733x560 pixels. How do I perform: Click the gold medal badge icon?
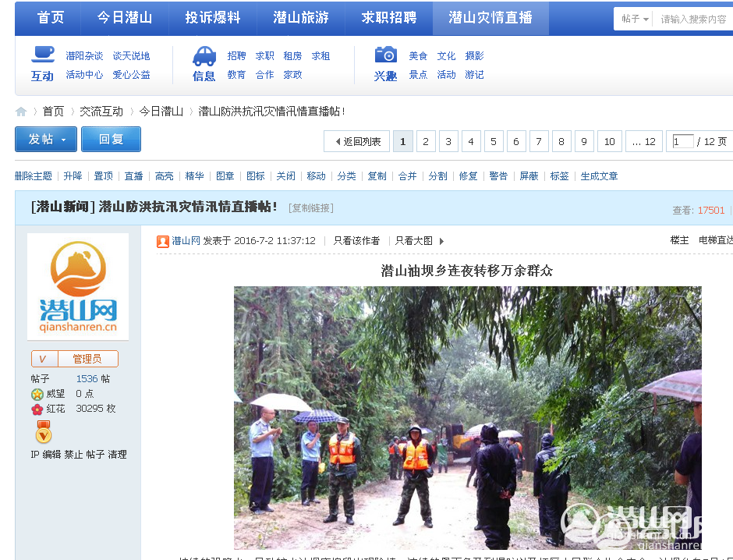44,431
